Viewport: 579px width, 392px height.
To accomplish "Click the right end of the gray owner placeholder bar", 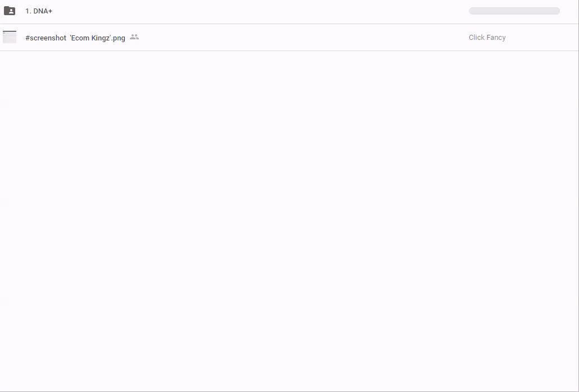I will (555, 11).
